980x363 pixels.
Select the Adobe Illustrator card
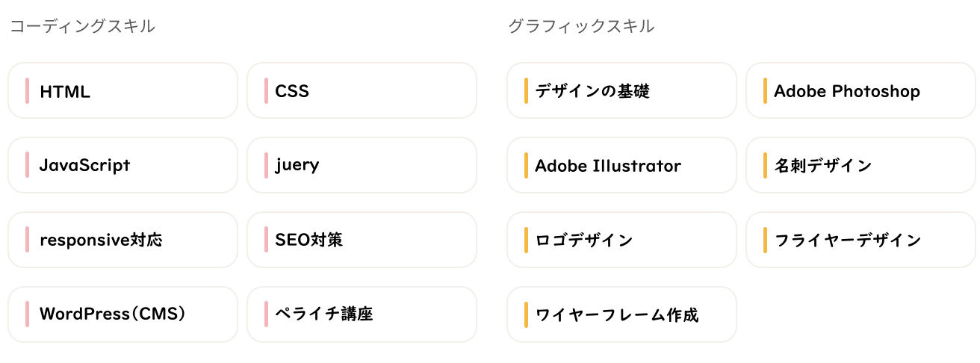coord(621,165)
